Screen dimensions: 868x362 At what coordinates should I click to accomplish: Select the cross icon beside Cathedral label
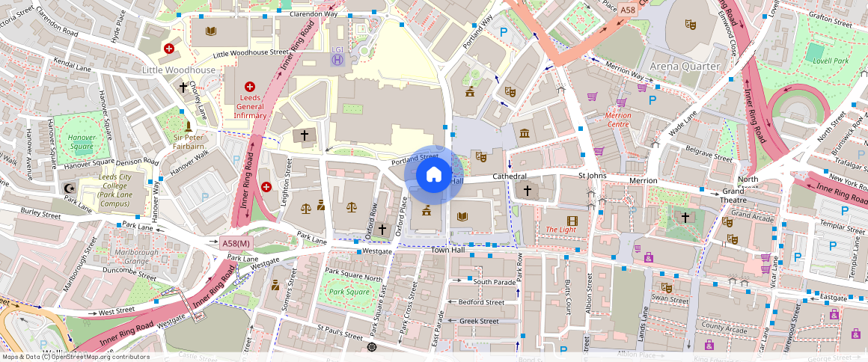point(527,191)
